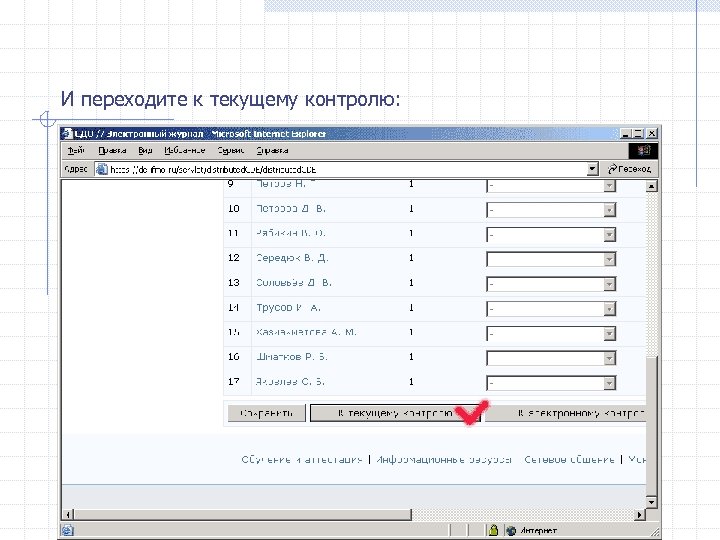Click the page icon in address bar
The width and height of the screenshot is (720, 540).
tap(102, 169)
